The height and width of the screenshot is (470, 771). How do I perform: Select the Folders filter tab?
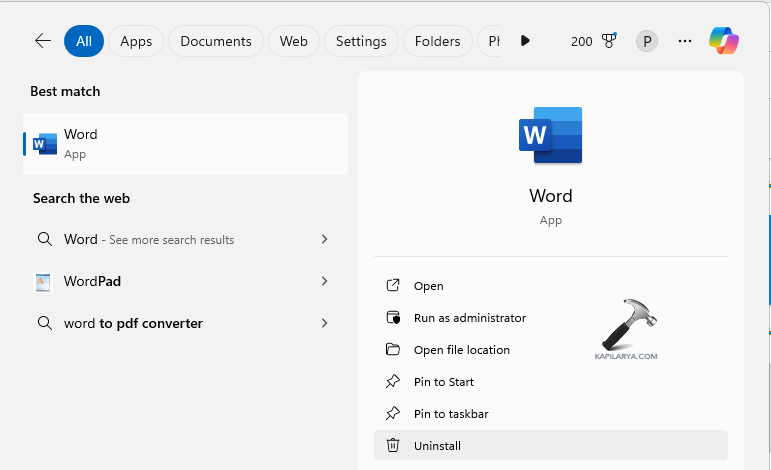coord(437,41)
